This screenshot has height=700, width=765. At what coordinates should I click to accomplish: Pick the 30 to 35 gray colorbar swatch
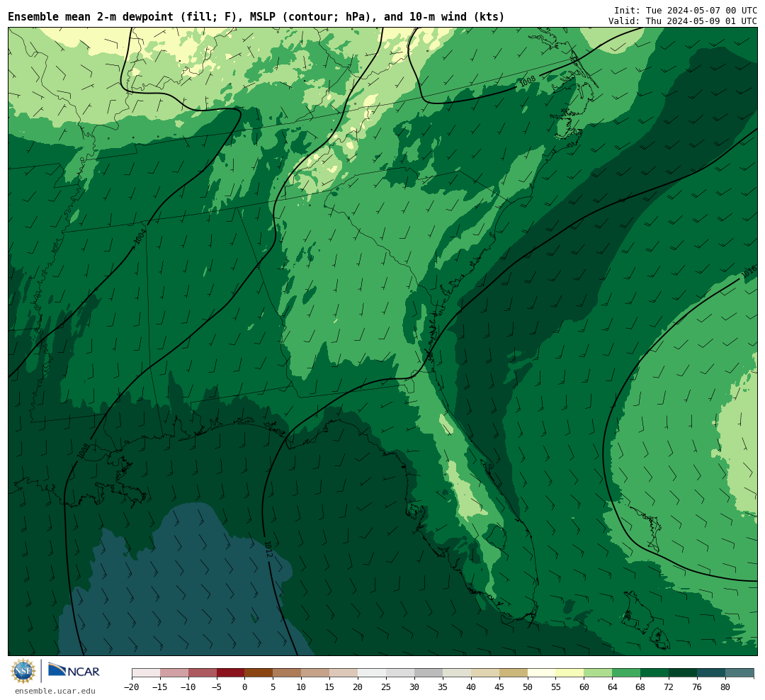[429, 673]
